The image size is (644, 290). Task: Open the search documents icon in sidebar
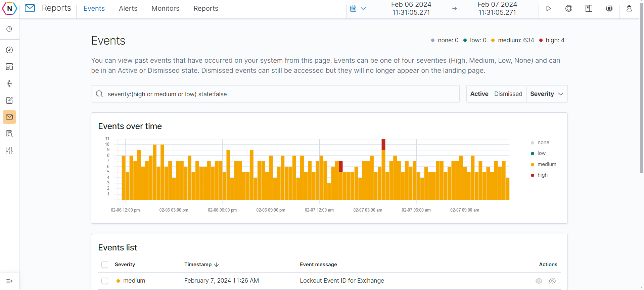[x=9, y=134]
